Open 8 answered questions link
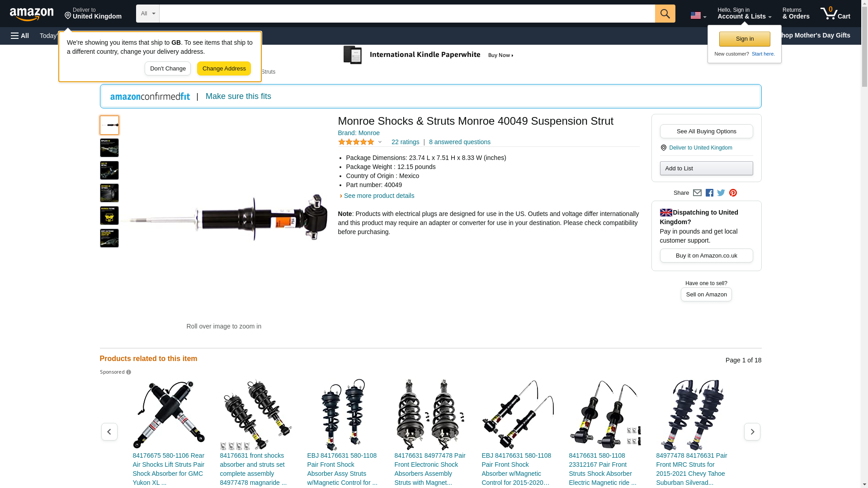The image size is (868, 488). tap(459, 142)
